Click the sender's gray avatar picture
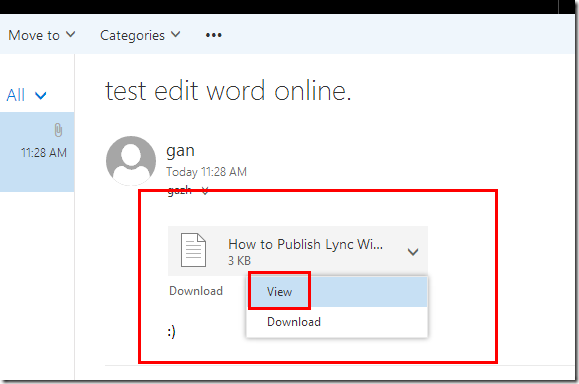The width and height of the screenshot is (579, 384). 131,161
